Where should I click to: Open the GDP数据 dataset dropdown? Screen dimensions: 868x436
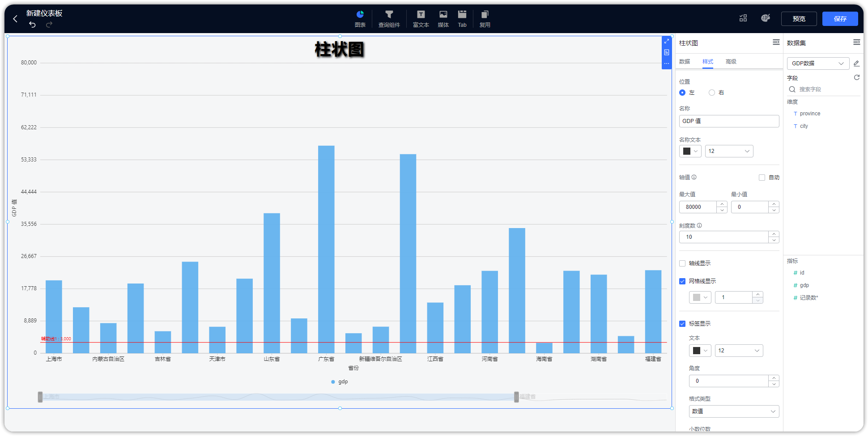click(x=818, y=63)
